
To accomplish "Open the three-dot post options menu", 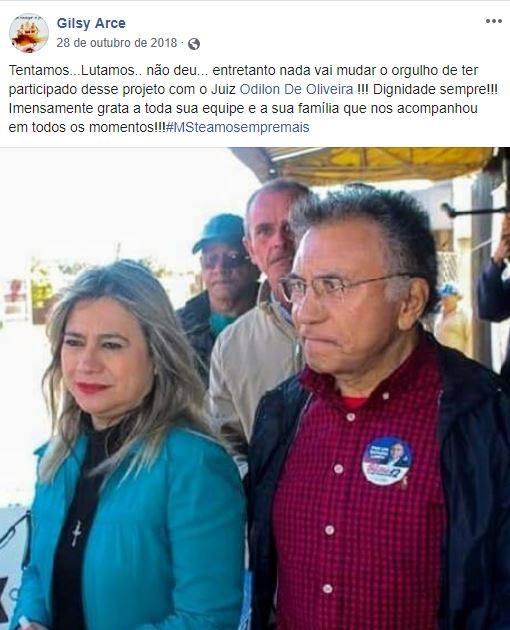I will (x=493, y=21).
